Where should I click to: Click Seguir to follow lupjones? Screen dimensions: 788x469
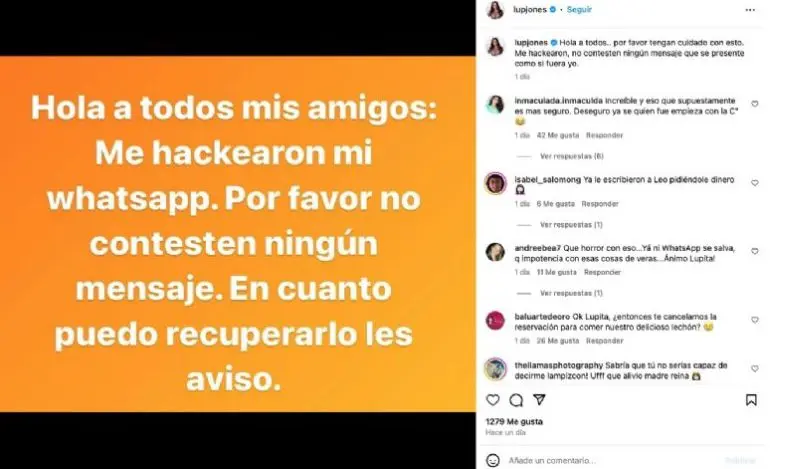pyautogui.click(x=579, y=10)
